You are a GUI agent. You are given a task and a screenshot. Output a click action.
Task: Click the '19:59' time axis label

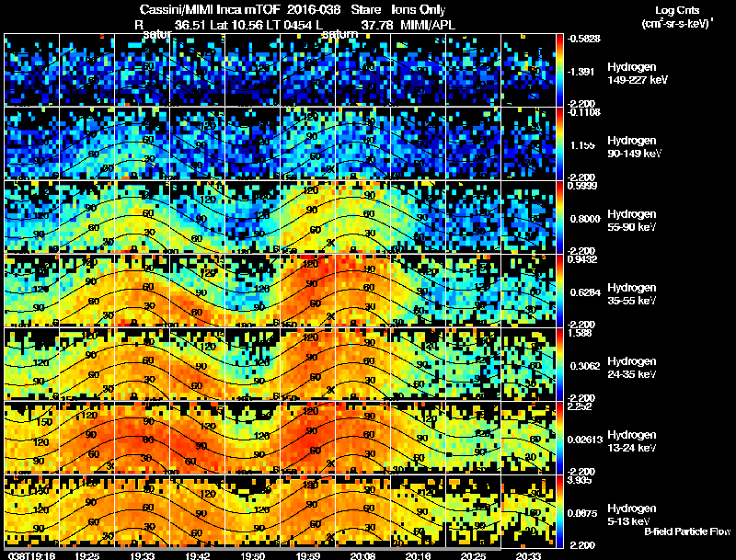point(308,555)
